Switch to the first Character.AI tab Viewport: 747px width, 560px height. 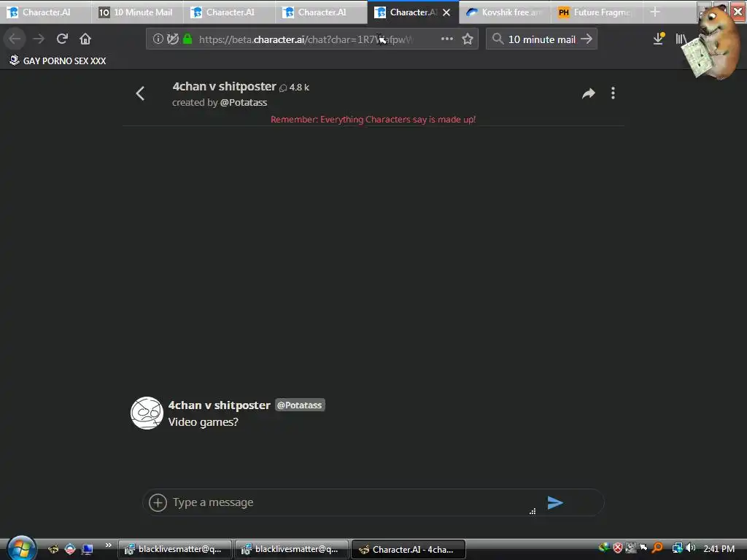click(x=46, y=12)
